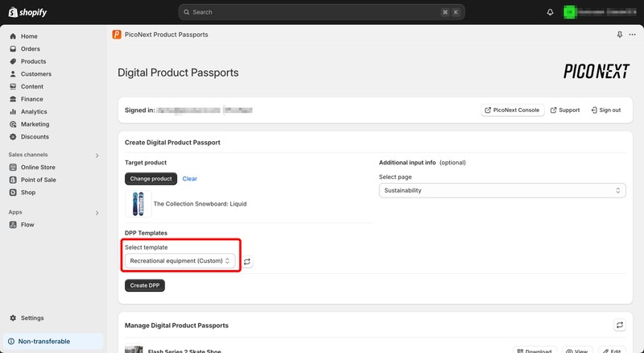
Task: Open the Select template dropdown
Action: (180, 261)
